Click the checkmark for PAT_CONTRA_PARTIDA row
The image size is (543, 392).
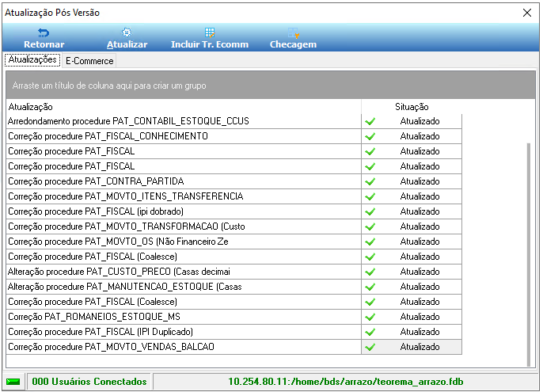370,181
